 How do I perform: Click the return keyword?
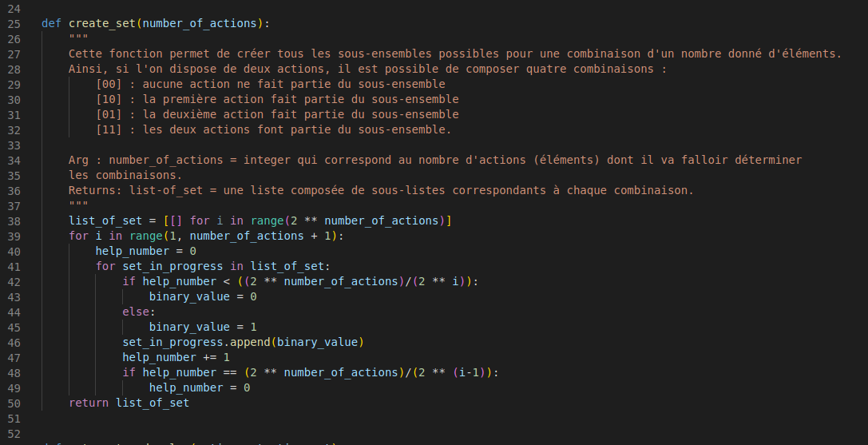point(89,403)
